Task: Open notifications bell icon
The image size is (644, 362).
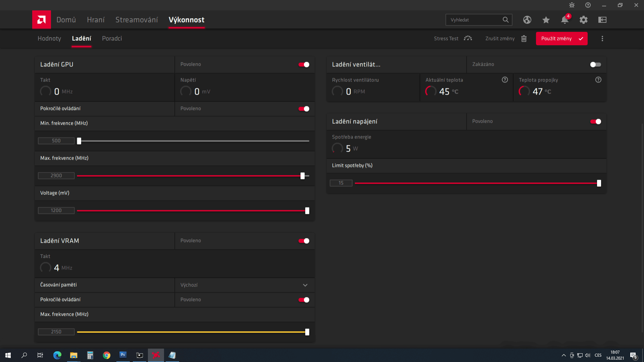Action: (565, 20)
